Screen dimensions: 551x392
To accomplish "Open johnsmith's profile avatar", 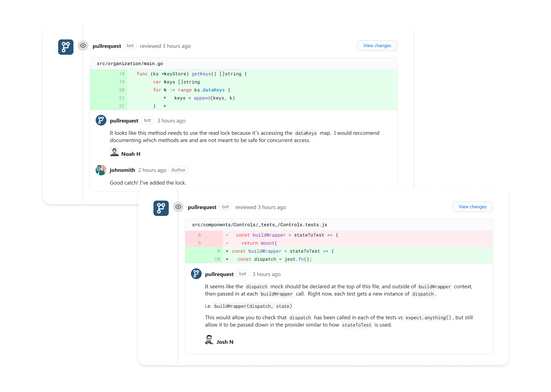I will (x=101, y=170).
